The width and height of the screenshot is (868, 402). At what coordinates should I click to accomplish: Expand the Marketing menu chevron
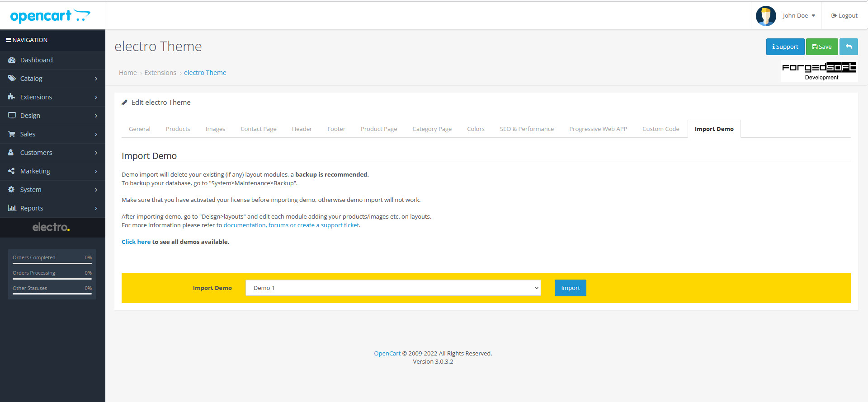(x=96, y=172)
